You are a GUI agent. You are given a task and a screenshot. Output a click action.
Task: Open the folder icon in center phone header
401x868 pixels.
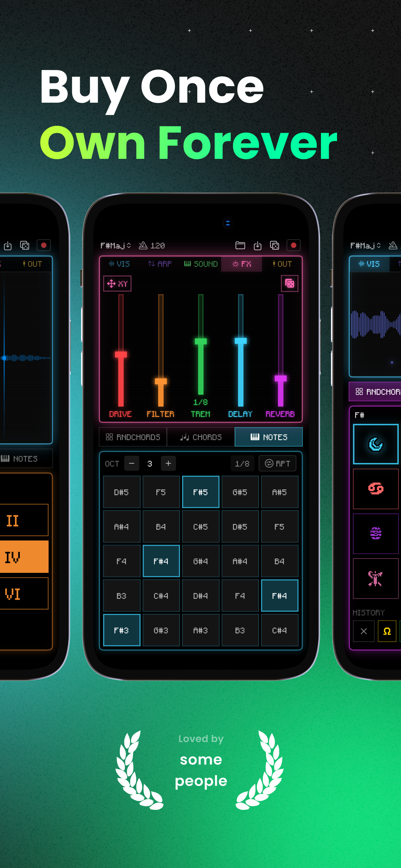[240, 245]
